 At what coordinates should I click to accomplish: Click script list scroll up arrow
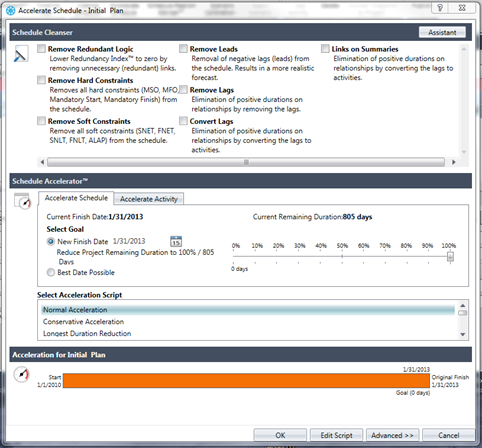click(463, 305)
